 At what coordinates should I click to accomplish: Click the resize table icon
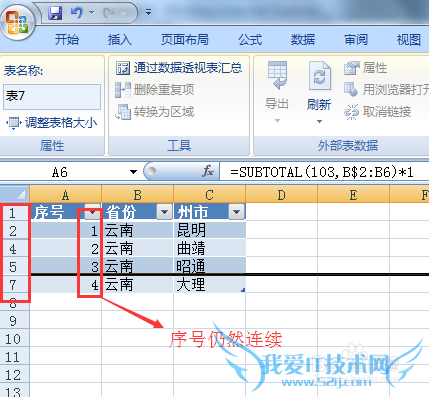click(x=14, y=123)
